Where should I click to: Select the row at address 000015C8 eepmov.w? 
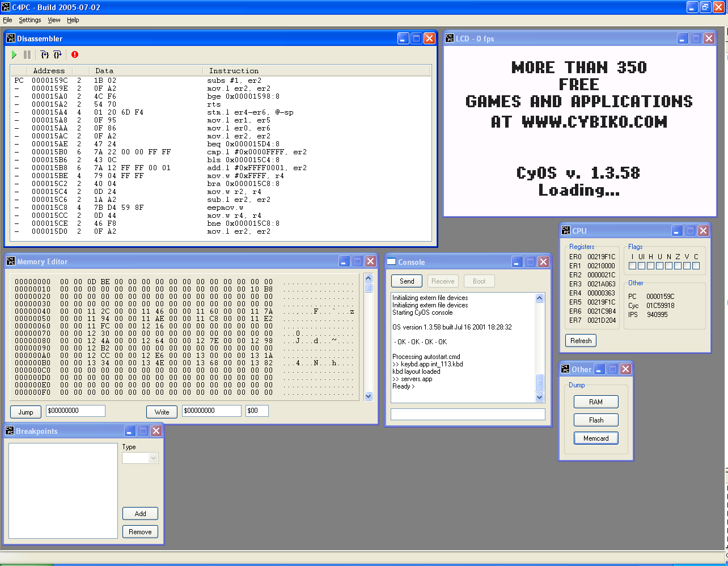click(220, 208)
